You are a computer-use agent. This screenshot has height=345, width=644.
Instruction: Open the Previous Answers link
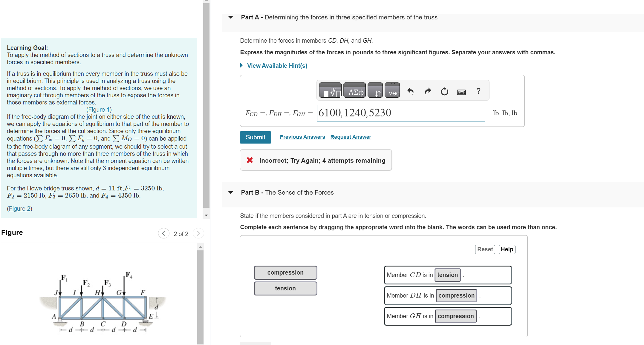coord(302,137)
